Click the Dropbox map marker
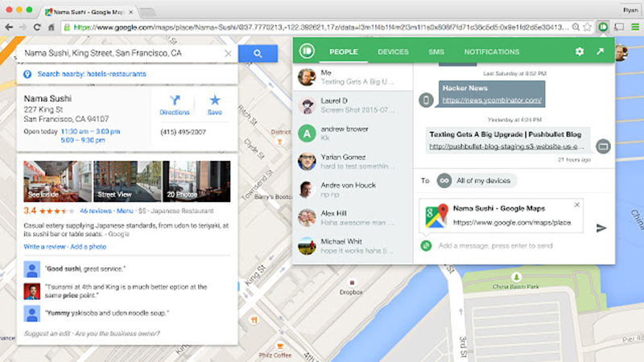 point(352,283)
